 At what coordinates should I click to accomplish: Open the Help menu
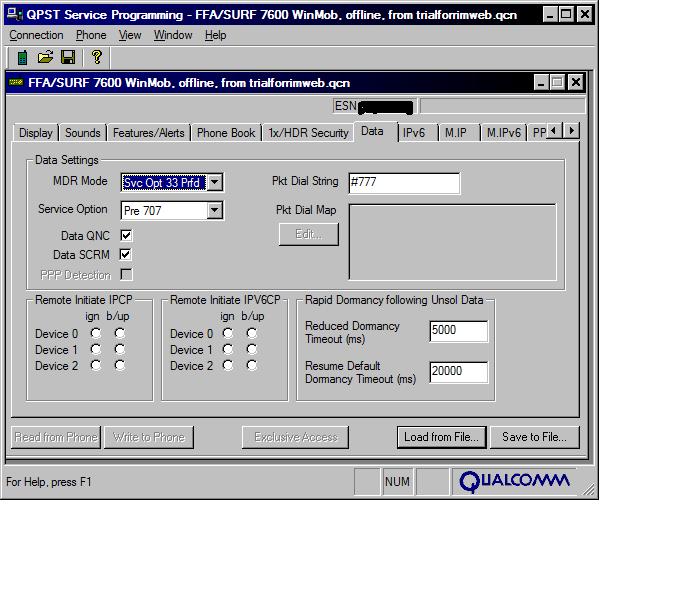pyautogui.click(x=215, y=35)
